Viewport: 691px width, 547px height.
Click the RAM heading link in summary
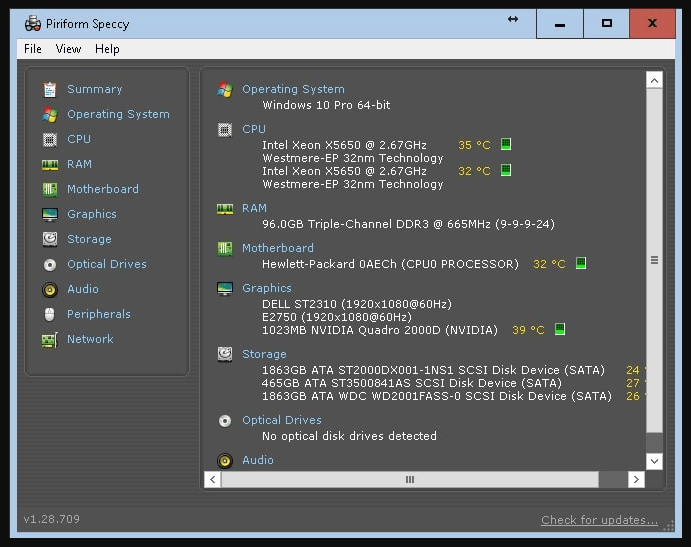(254, 208)
